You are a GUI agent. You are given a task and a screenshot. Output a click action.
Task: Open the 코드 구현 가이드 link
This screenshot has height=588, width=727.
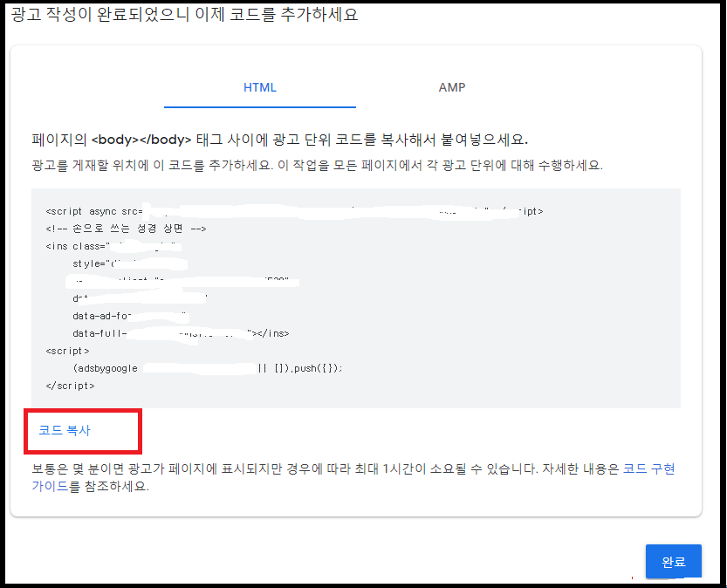(648, 469)
